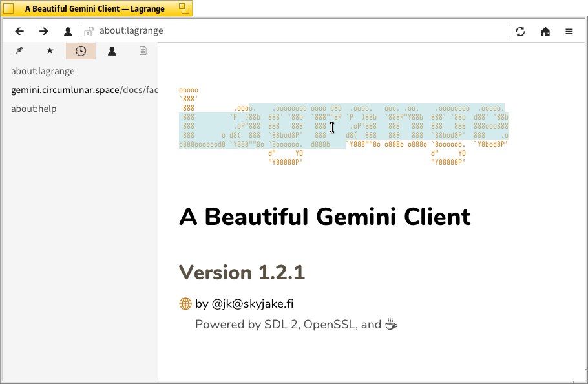Screen dimensions: 588x384
Task: Switch to the bookmarks star tab
Action: 50,50
